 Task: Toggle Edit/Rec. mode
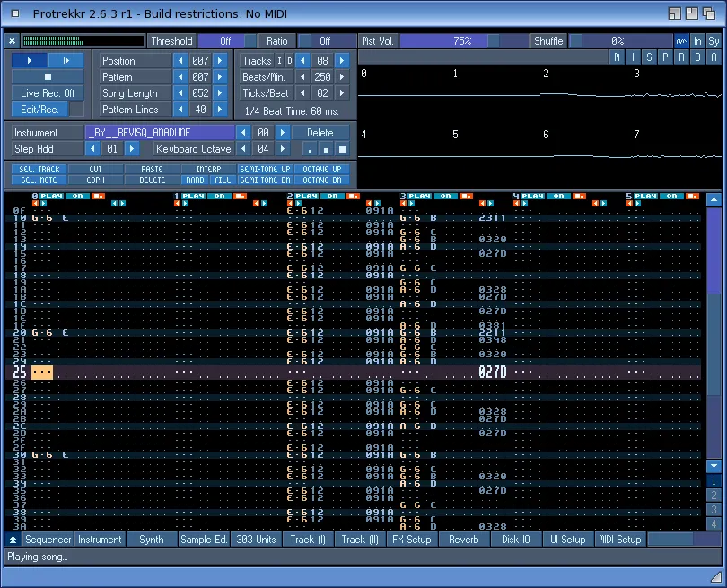click(x=39, y=110)
